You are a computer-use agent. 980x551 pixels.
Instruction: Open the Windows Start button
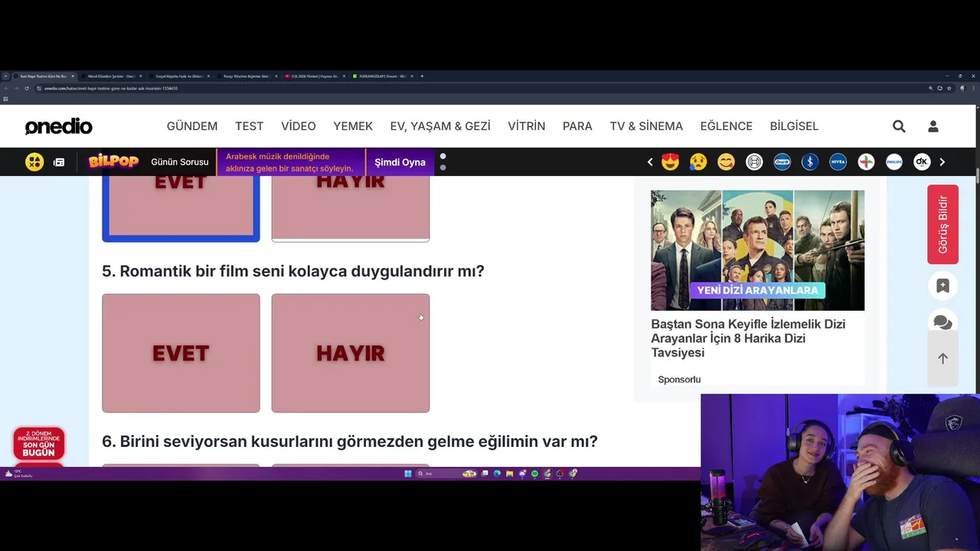(408, 474)
